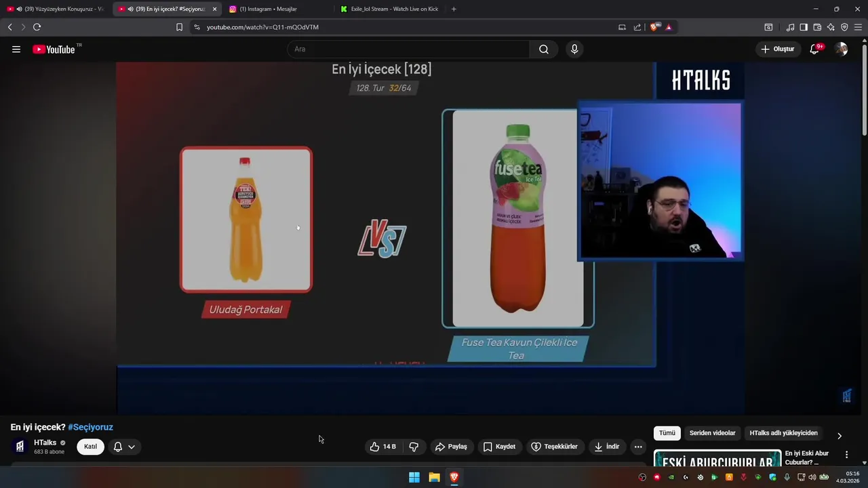Image resolution: width=868 pixels, height=488 pixels.
Task: Open site settings icon in address bar
Action: click(x=197, y=27)
